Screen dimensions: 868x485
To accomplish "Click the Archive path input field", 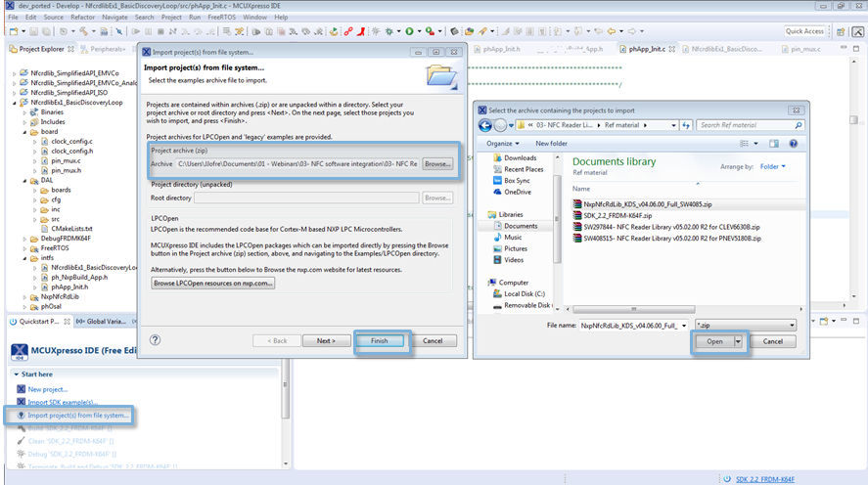I will coord(297,163).
